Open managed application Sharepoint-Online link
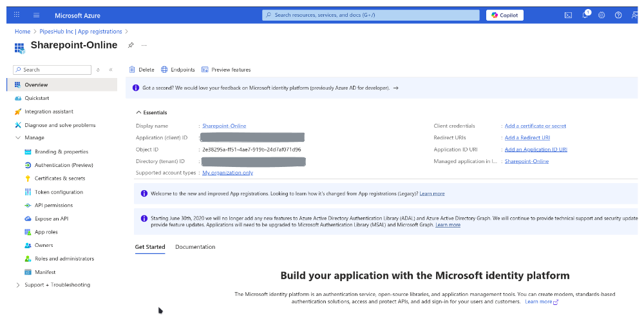 point(527,161)
